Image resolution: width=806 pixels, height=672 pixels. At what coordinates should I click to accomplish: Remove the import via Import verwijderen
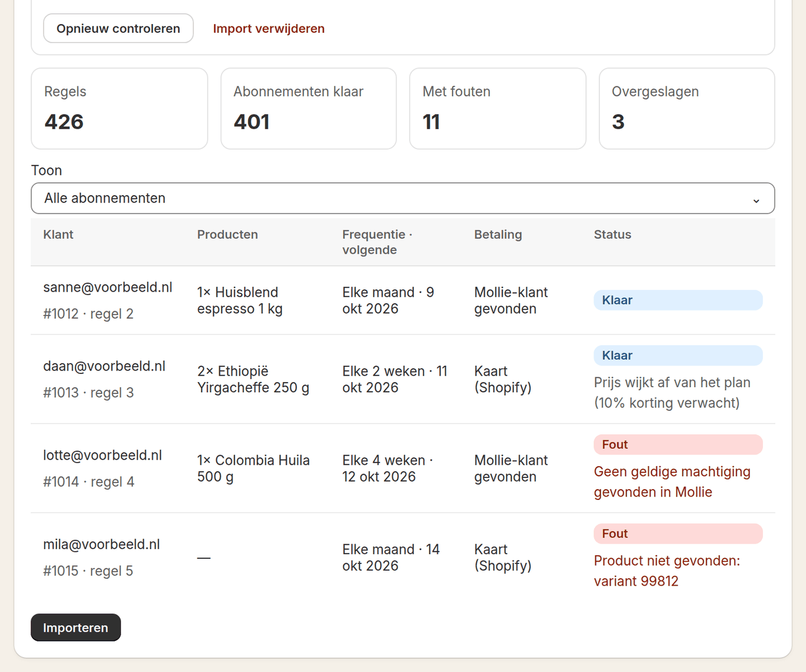click(x=269, y=29)
